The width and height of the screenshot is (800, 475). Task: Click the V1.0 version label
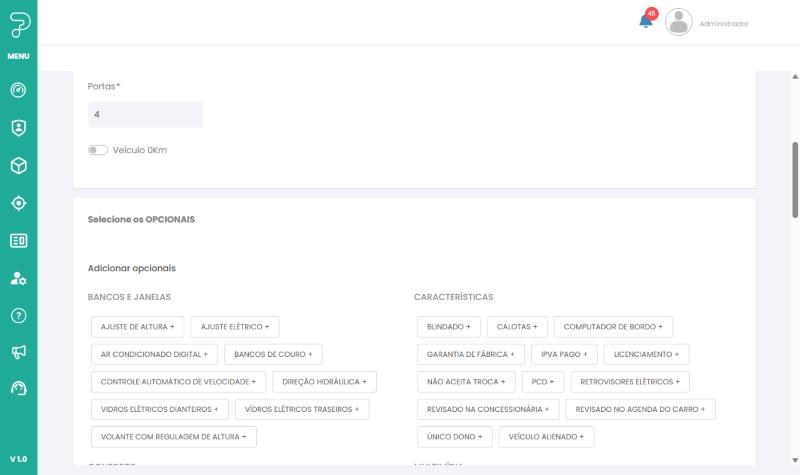(x=18, y=459)
